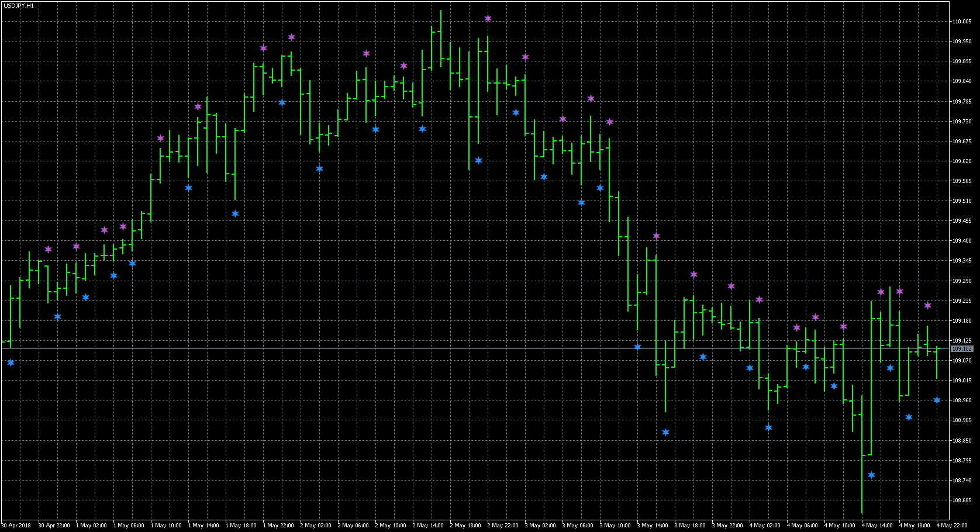Click the 1 May 10:00 time label
The width and height of the screenshot is (980, 532).
pos(166,526)
